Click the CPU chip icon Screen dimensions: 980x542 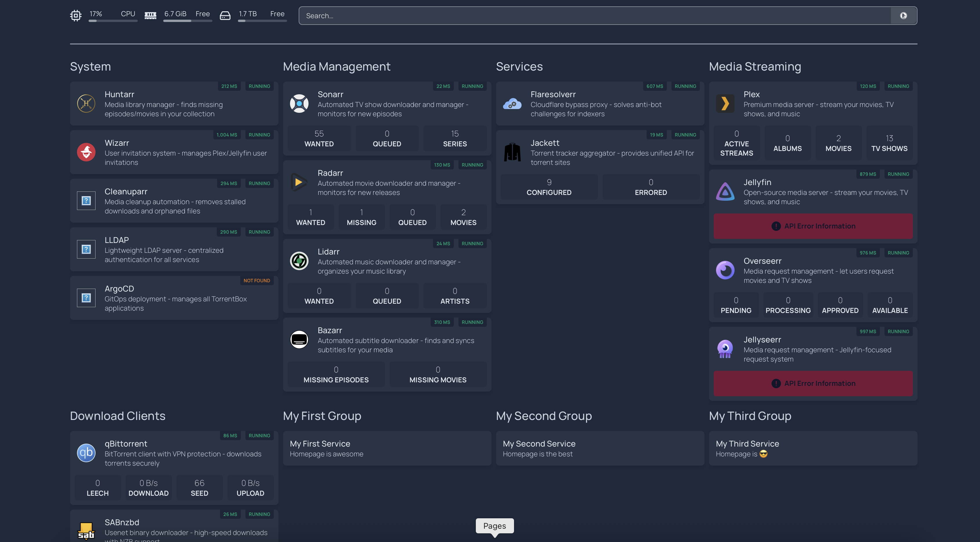point(76,16)
